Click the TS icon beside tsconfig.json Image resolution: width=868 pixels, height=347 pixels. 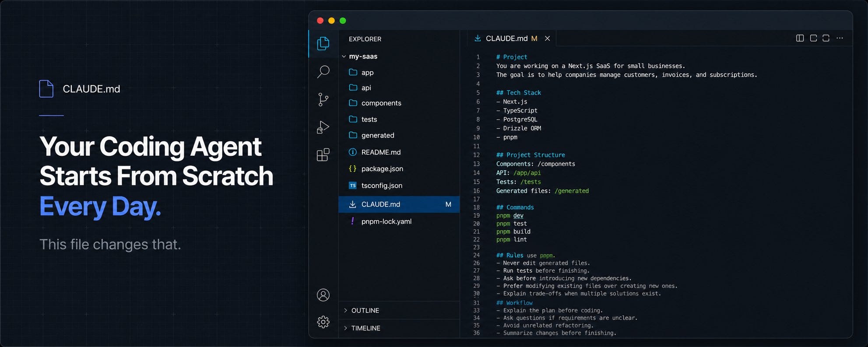click(x=352, y=186)
